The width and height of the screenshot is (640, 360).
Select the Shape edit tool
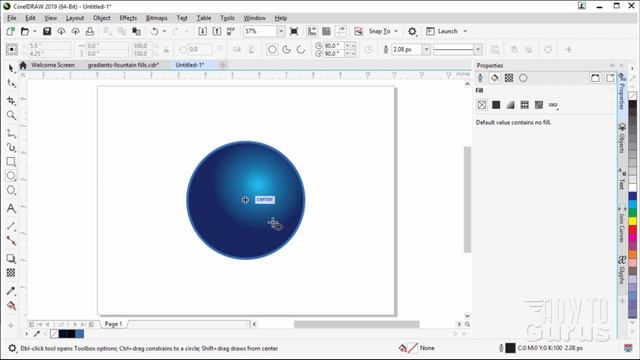click(x=11, y=84)
